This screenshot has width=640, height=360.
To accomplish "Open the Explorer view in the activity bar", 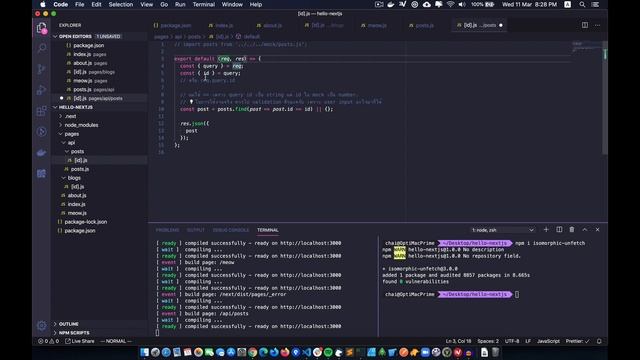I will tap(41, 28).
